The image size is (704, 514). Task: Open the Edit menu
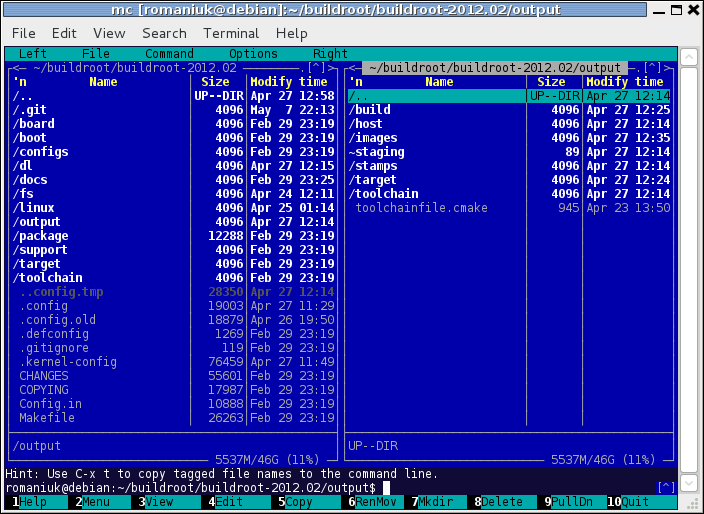(x=64, y=33)
